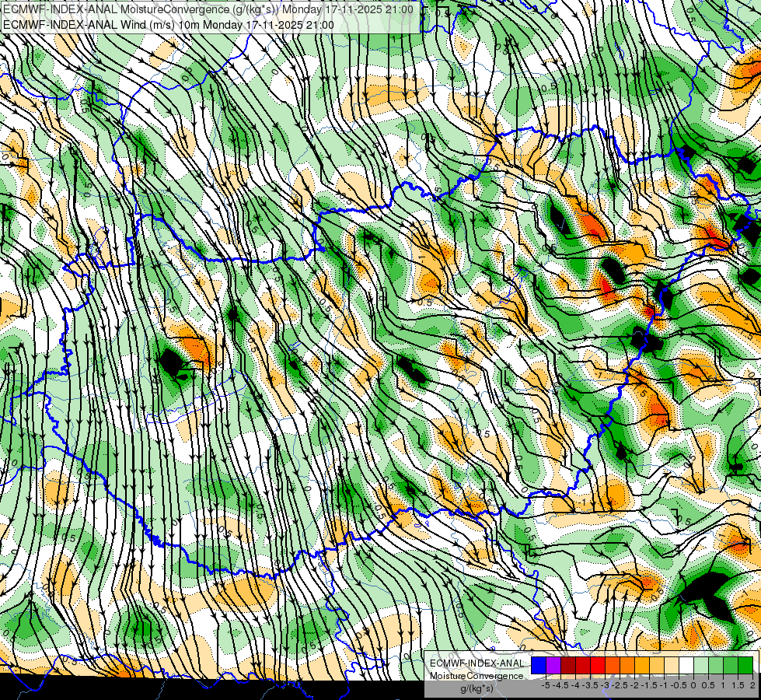Viewport: 761px width, 700px height.
Task: Click the legend tick value '-3.5'
Action: pyautogui.click(x=590, y=685)
